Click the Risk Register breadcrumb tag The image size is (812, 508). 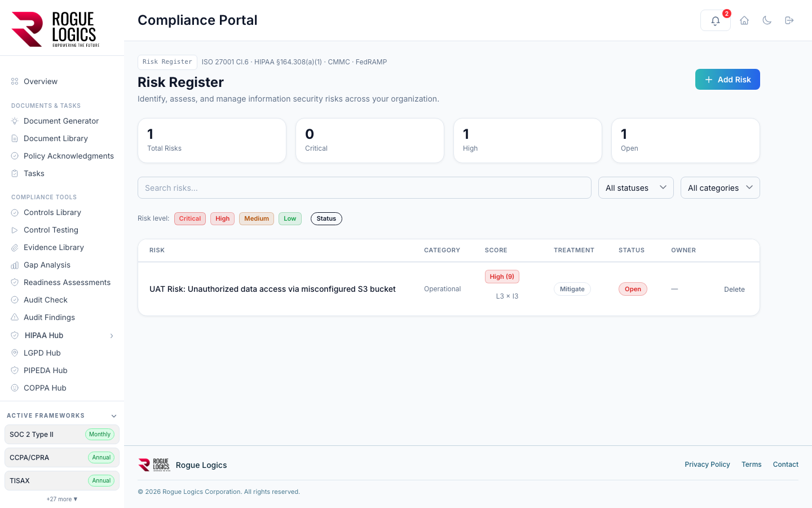point(167,62)
